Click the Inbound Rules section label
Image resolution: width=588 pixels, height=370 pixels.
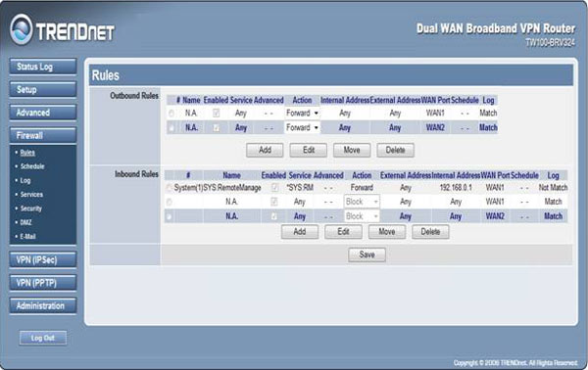(136, 174)
